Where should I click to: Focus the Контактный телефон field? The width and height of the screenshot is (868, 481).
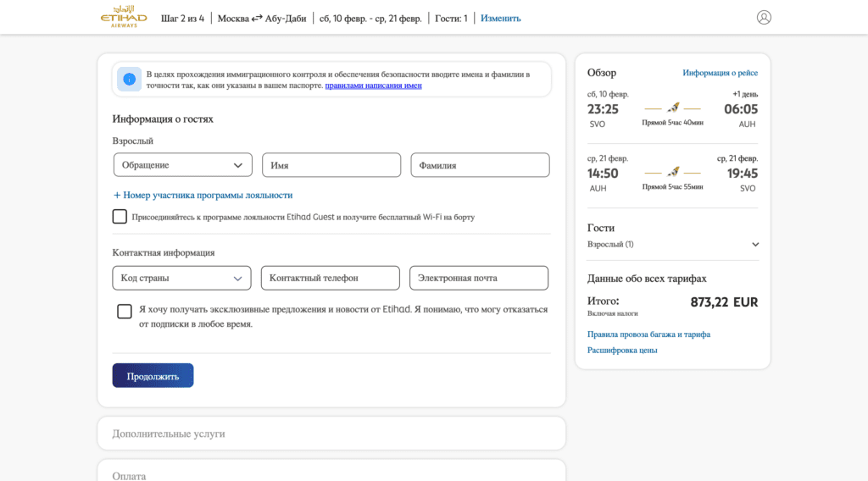331,278
